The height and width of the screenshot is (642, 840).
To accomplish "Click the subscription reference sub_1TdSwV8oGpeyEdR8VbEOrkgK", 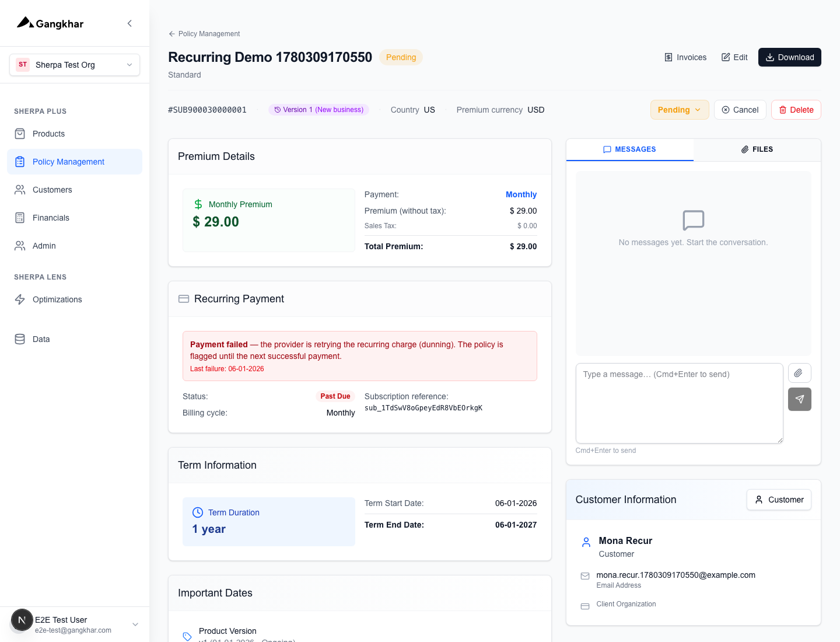I will [x=423, y=408].
